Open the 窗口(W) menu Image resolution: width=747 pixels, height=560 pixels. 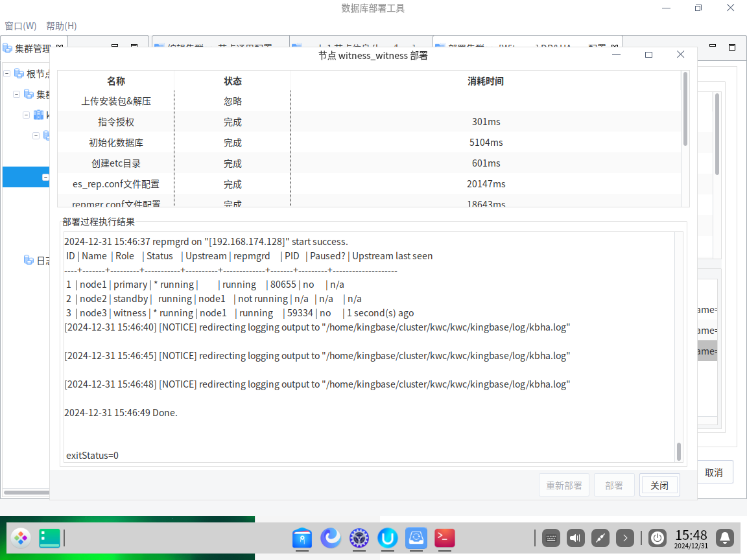(21, 26)
